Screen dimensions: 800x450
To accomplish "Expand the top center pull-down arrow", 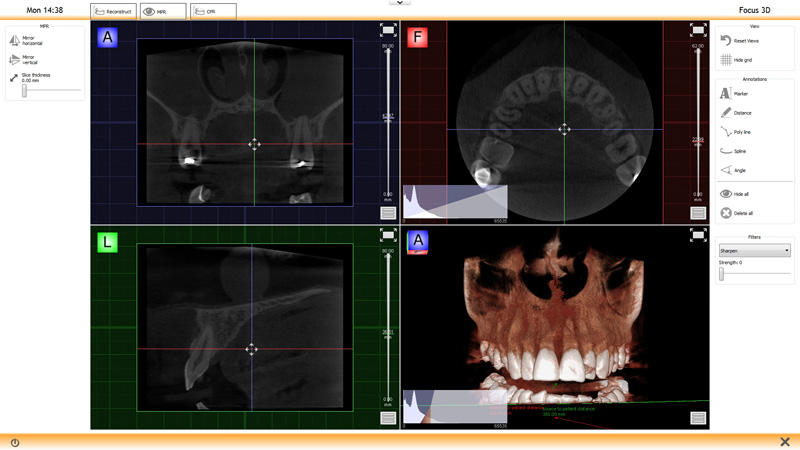I will (x=399, y=3).
